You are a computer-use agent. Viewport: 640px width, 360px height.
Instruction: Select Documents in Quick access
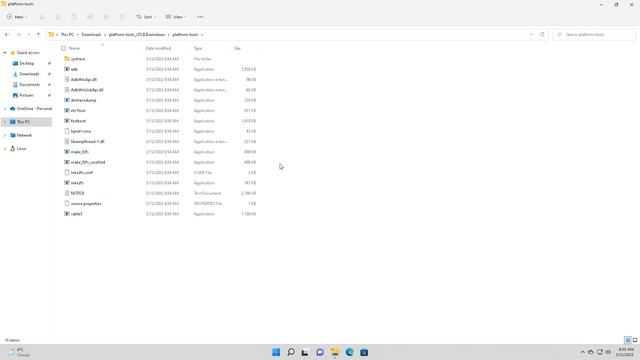[x=29, y=84]
